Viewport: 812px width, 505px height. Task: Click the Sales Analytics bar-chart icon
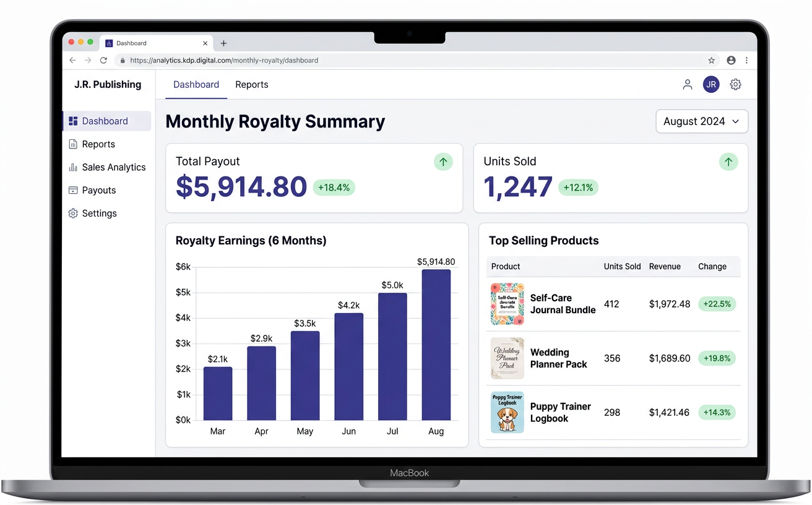(73, 167)
